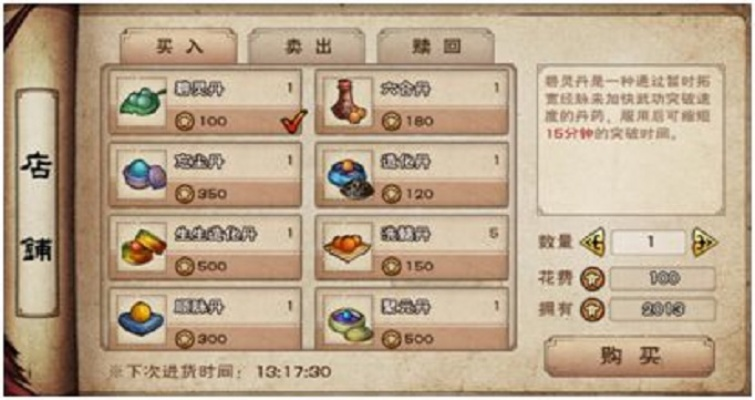Decrease quantity with the left arrow

(x=593, y=242)
